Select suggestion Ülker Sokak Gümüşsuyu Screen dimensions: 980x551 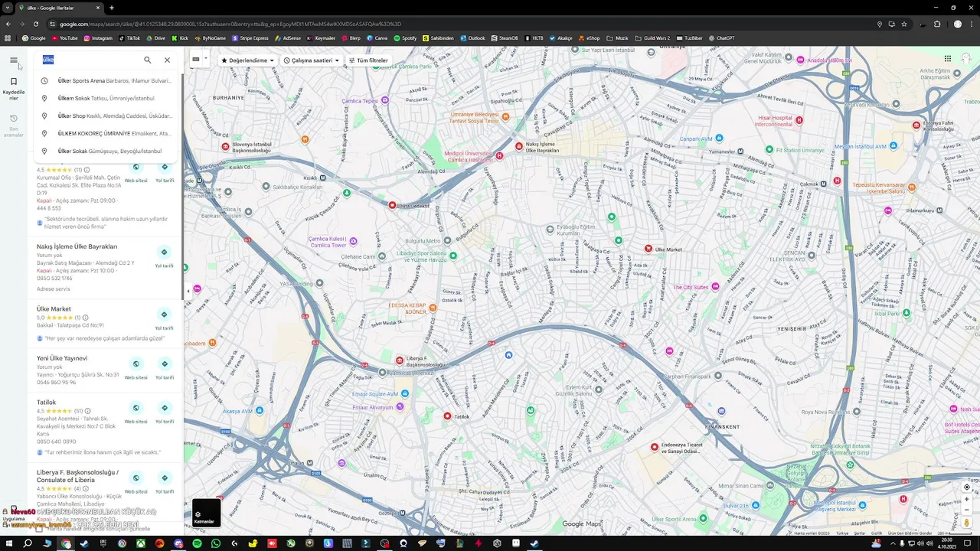107,151
